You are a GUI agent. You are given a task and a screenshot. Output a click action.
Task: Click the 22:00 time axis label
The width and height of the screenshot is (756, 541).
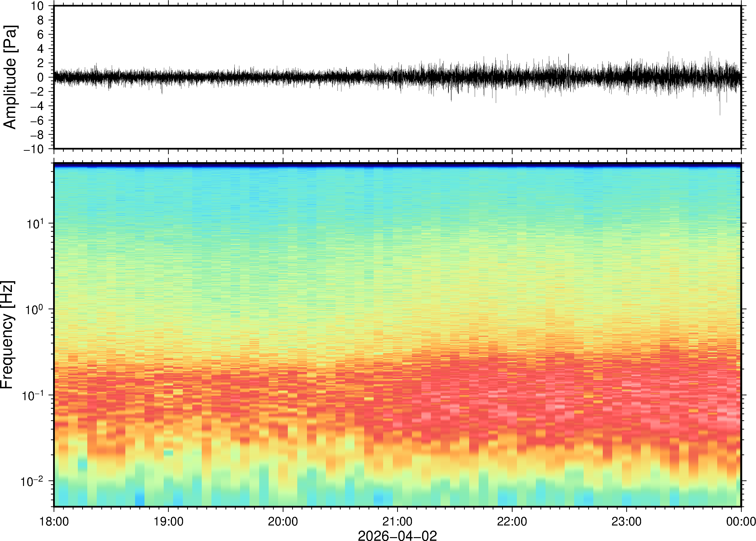pyautogui.click(x=512, y=521)
